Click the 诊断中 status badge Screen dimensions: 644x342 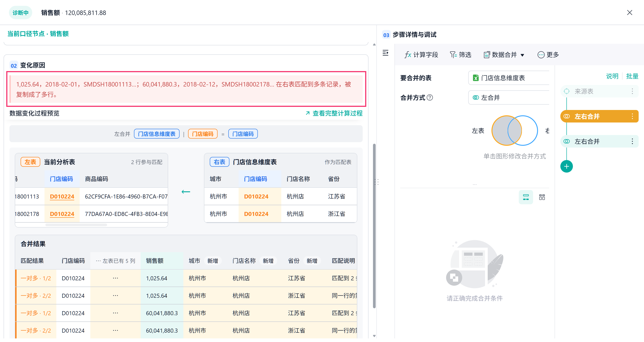21,13
